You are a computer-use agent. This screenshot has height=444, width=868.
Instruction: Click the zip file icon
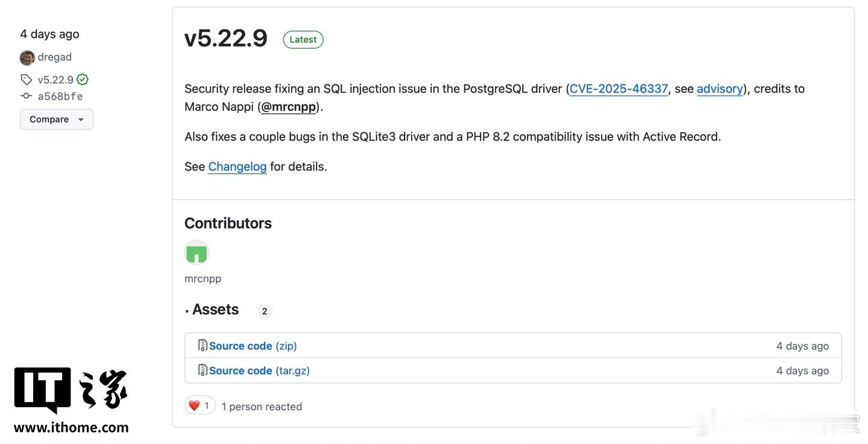(203, 346)
